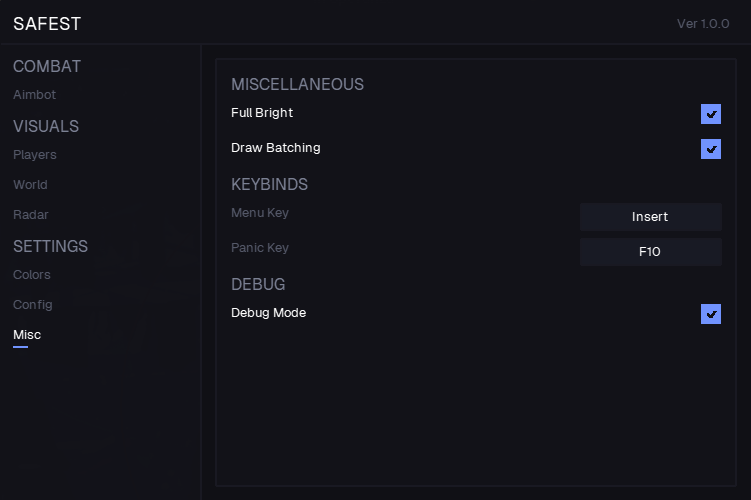Viewport: 751px width, 500px height.
Task: Click the Full Bright text label
Action: (262, 113)
